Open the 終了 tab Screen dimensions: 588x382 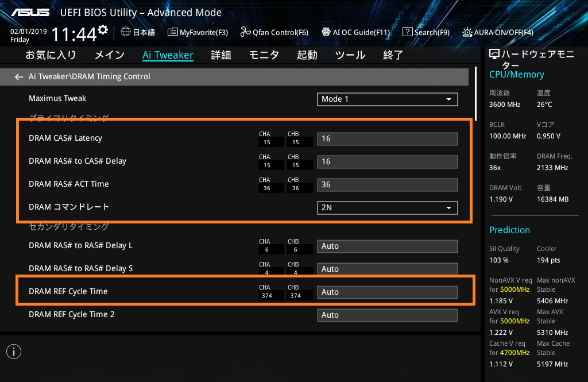(x=393, y=55)
